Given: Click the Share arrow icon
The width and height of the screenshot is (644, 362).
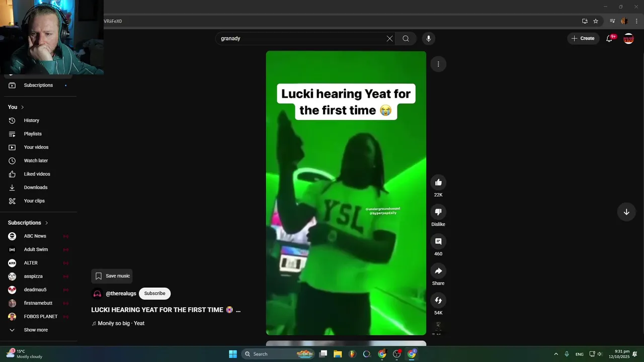Looking at the screenshot, I should click(x=438, y=271).
